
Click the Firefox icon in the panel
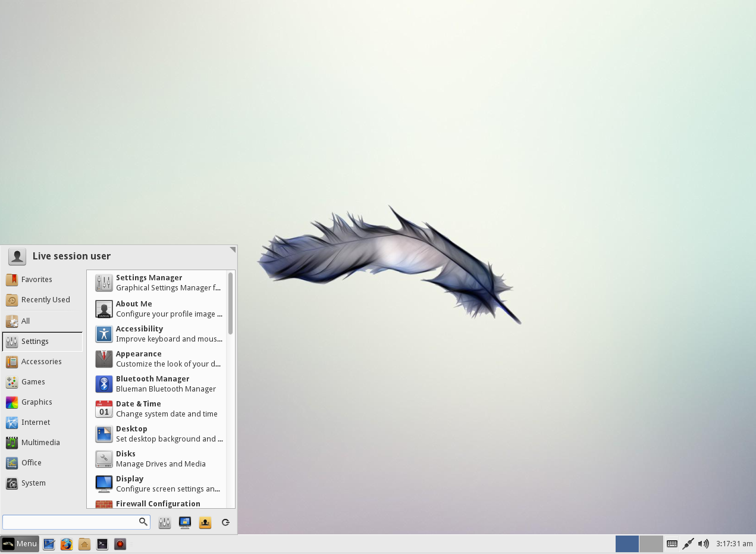point(67,544)
